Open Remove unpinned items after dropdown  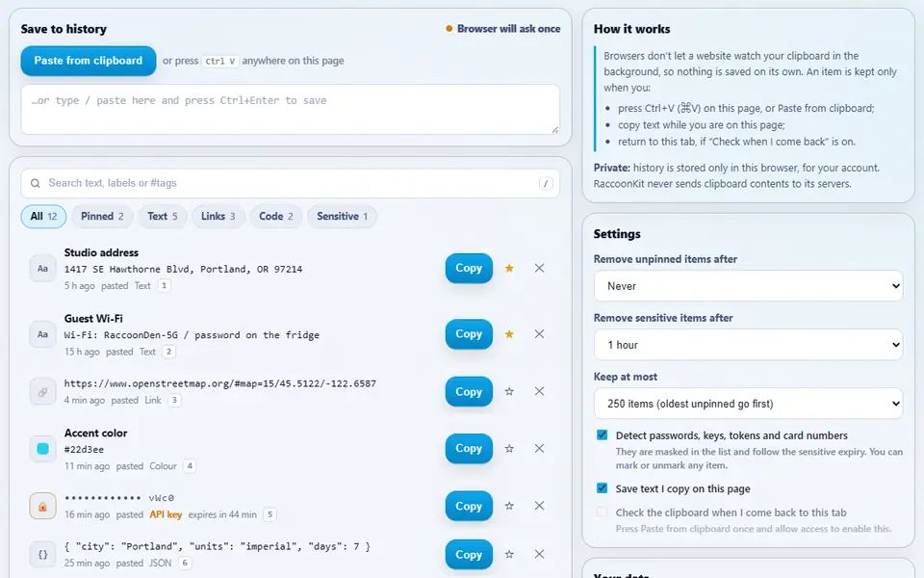pyautogui.click(x=749, y=286)
